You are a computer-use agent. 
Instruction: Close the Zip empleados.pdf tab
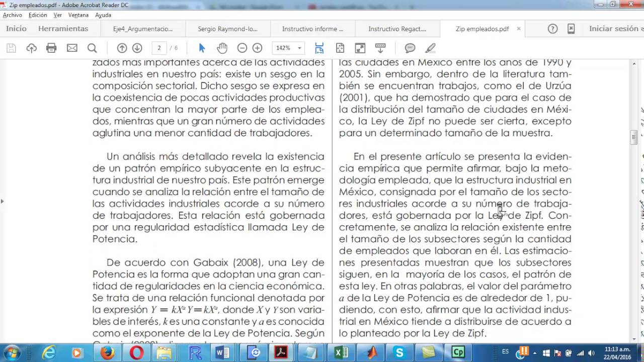pyautogui.click(x=519, y=29)
